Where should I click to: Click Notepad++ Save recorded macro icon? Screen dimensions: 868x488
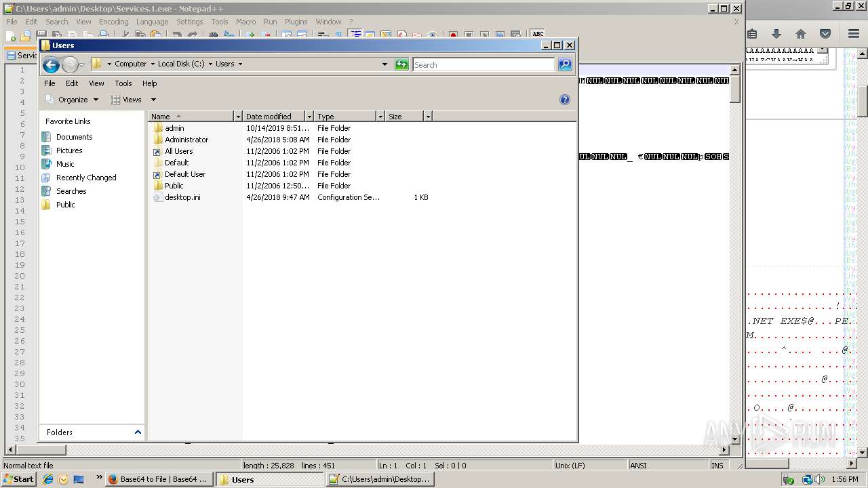pyautogui.click(x=515, y=35)
